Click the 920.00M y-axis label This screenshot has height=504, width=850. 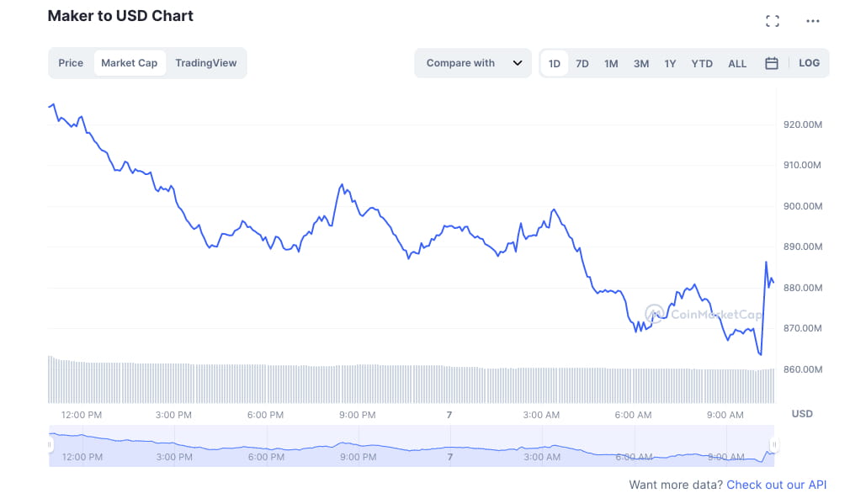click(803, 125)
